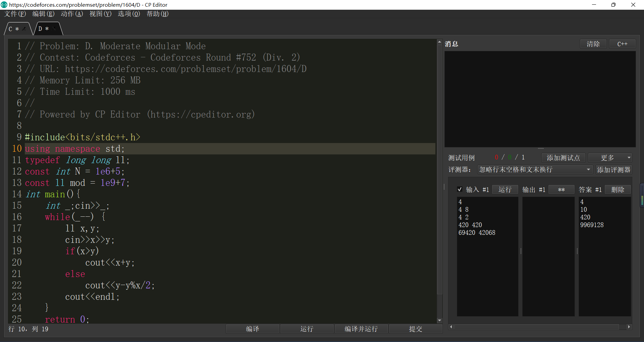The image size is (644, 342).
Task: Click the 'cin>>x>>y;' line
Action: coord(90,240)
